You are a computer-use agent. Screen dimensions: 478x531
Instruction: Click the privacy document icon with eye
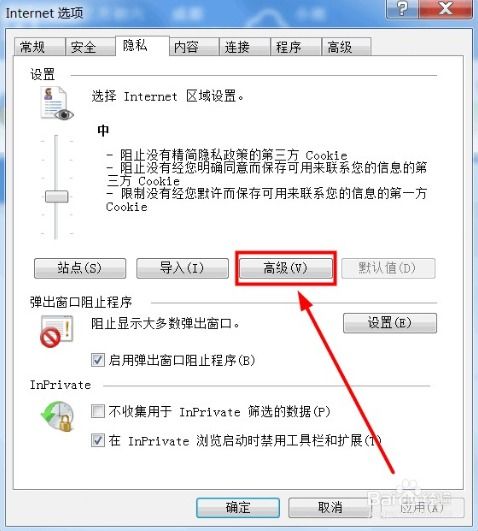point(57,103)
